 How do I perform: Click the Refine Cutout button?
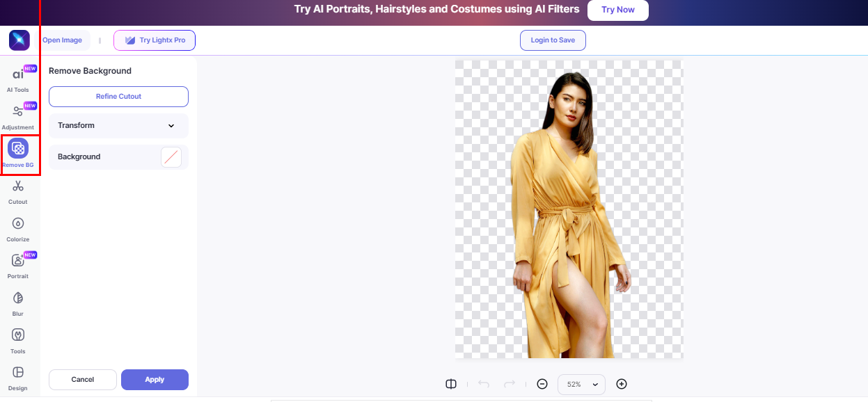click(118, 97)
